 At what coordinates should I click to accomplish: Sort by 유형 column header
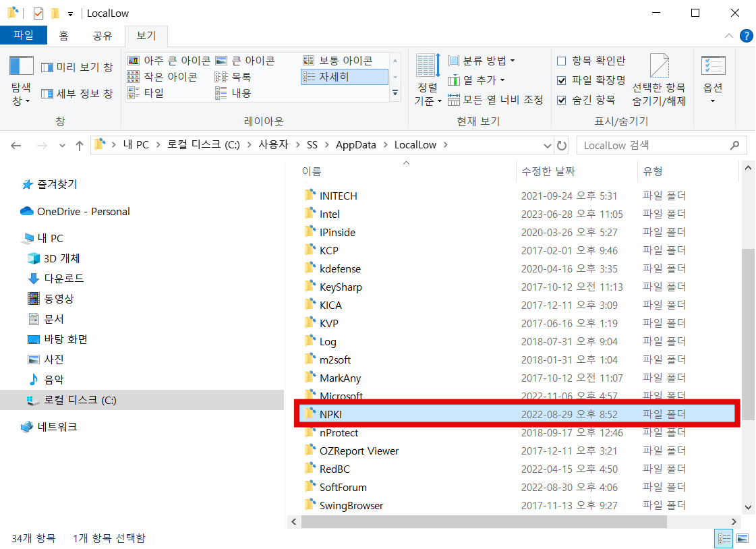(x=687, y=171)
